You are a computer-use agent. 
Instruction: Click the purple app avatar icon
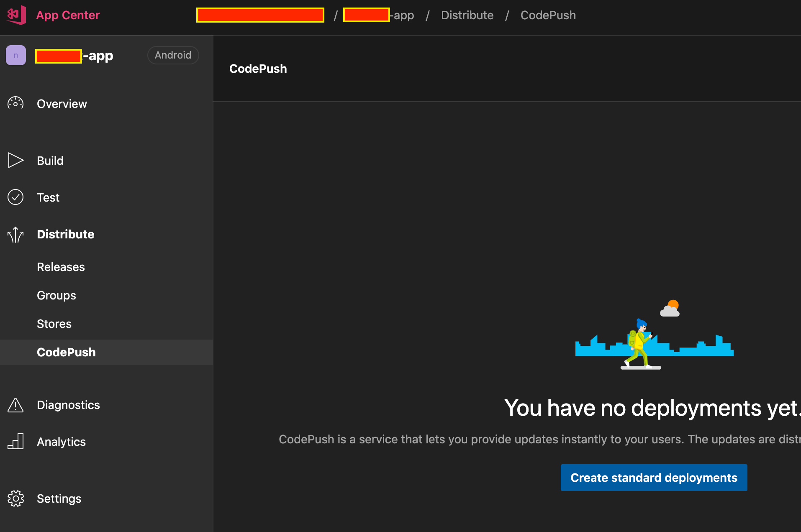coord(15,55)
